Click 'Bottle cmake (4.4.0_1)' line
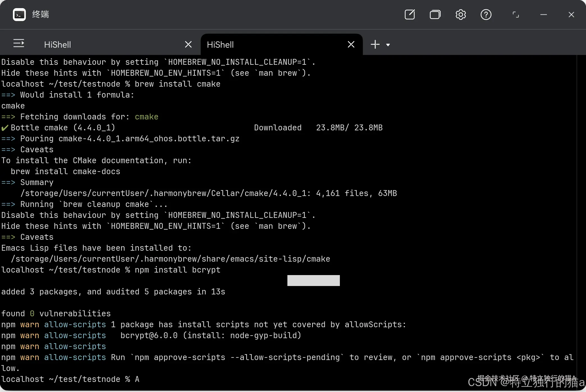The width and height of the screenshot is (586, 392). point(58,128)
